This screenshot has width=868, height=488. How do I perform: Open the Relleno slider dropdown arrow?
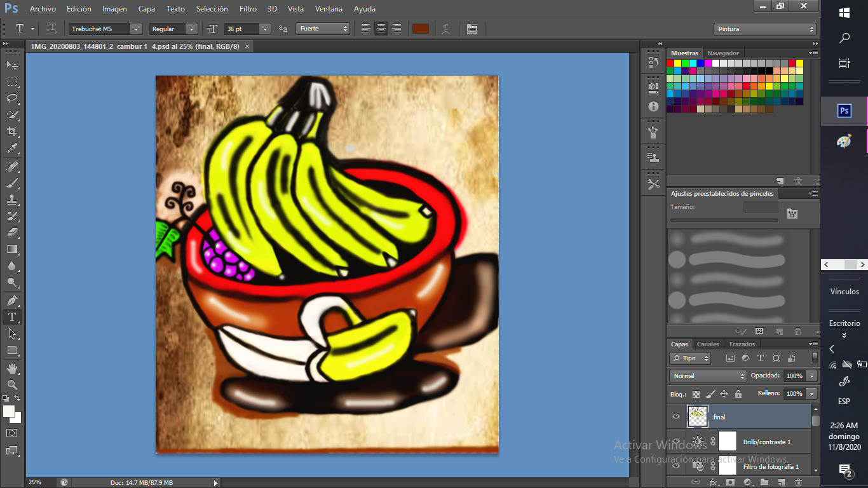[812, 394]
